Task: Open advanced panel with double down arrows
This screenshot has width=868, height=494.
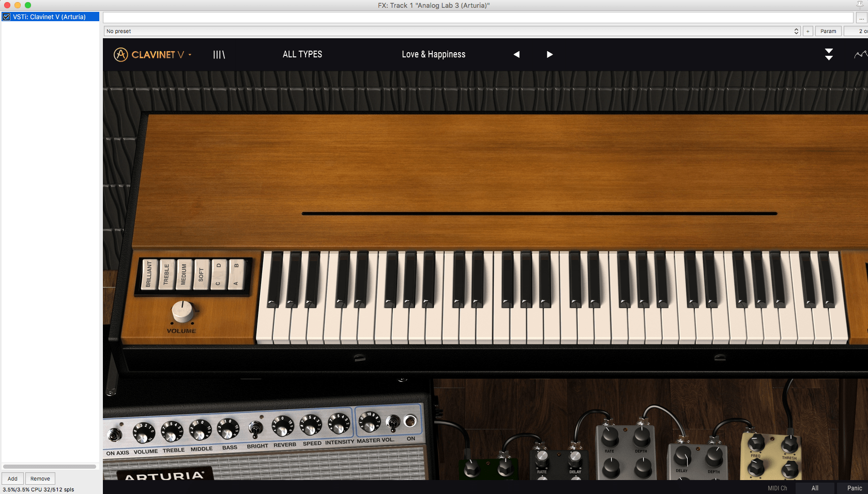Action: [x=829, y=54]
